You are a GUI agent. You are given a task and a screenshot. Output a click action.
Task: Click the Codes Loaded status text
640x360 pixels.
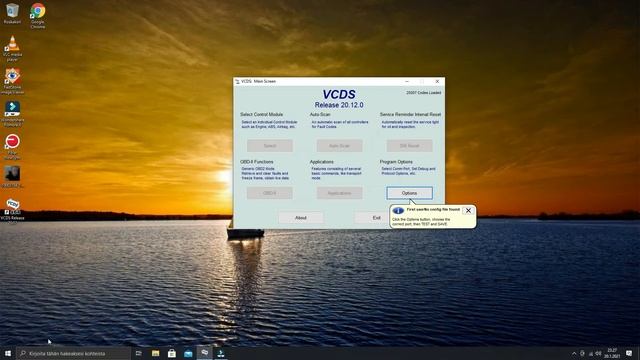click(x=423, y=93)
